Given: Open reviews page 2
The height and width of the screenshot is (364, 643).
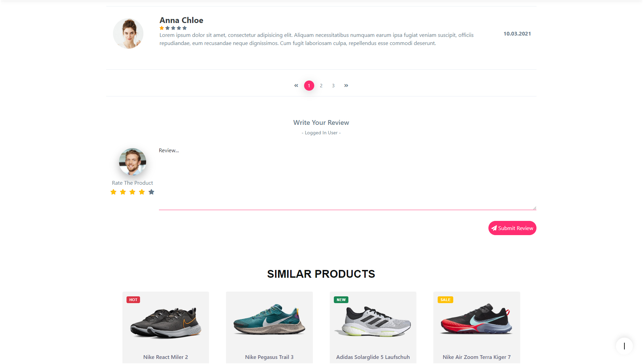Looking at the screenshot, I should [x=321, y=86].
